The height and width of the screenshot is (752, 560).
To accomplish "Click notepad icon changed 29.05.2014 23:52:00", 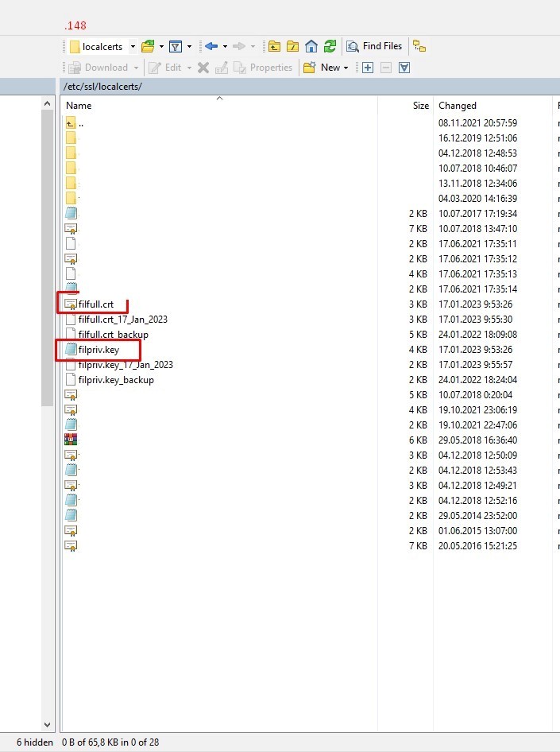I will pyautogui.click(x=71, y=516).
